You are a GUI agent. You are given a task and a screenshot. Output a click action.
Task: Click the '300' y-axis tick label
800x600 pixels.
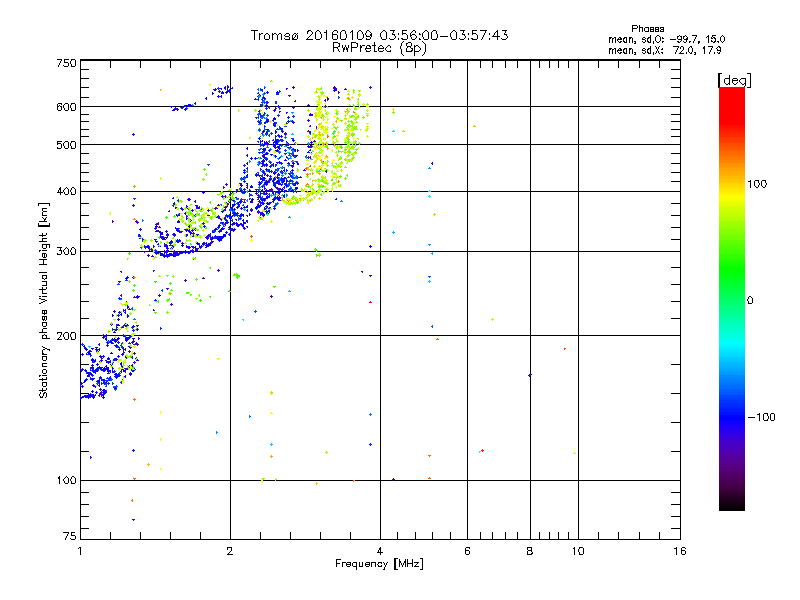(x=66, y=252)
